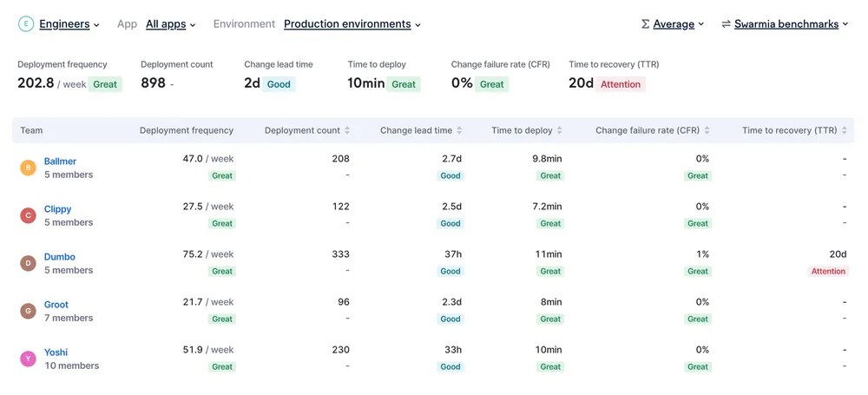Open the All apps dropdown

click(x=170, y=23)
